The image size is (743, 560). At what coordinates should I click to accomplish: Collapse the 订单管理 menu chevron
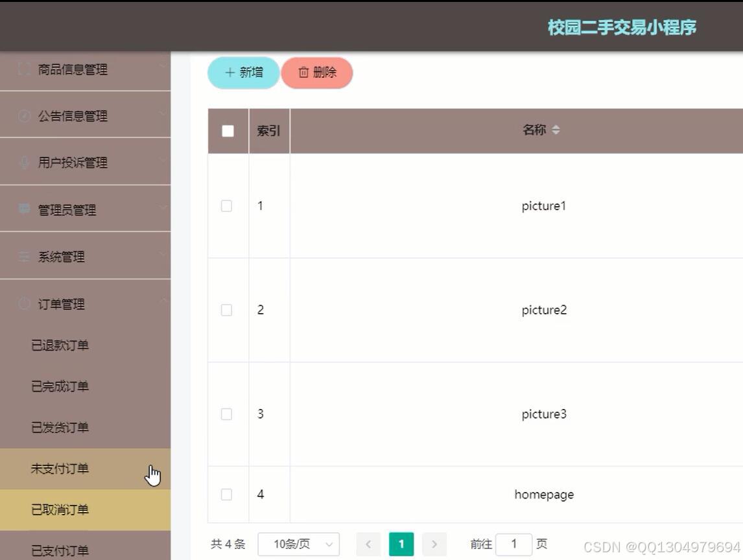point(164,299)
